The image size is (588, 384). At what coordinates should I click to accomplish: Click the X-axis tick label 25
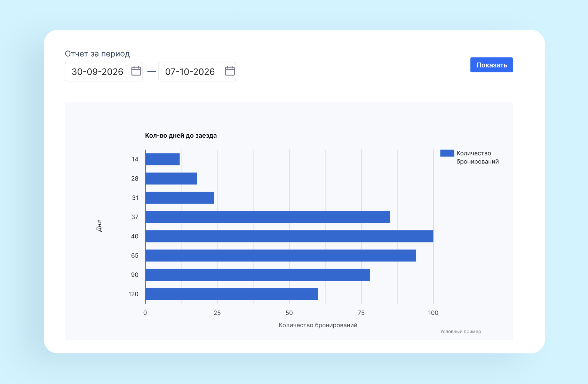[x=217, y=313]
